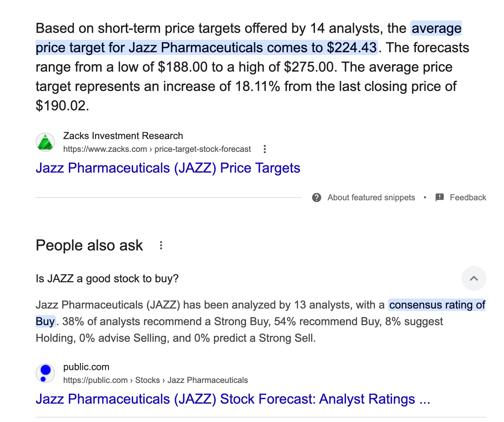Viewport: 504px width, 422px height.
Task: Click the public.com Stocks Jazz Pharmaceuticals breadcrumb URL
Action: [156, 380]
